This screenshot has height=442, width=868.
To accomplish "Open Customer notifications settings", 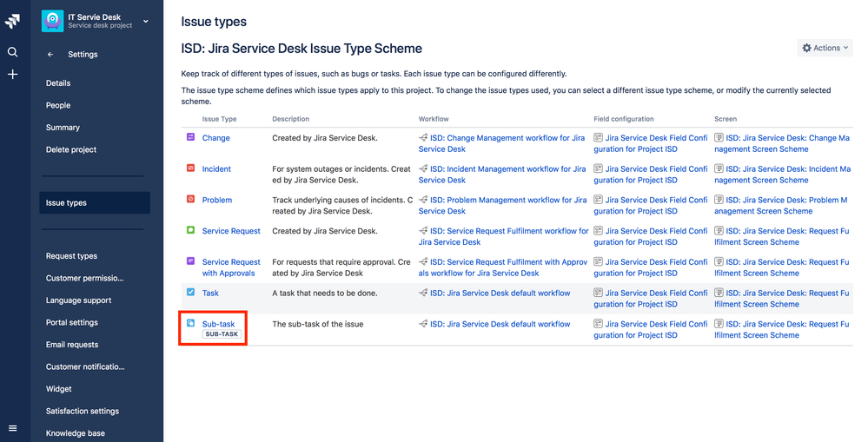I will [x=85, y=366].
